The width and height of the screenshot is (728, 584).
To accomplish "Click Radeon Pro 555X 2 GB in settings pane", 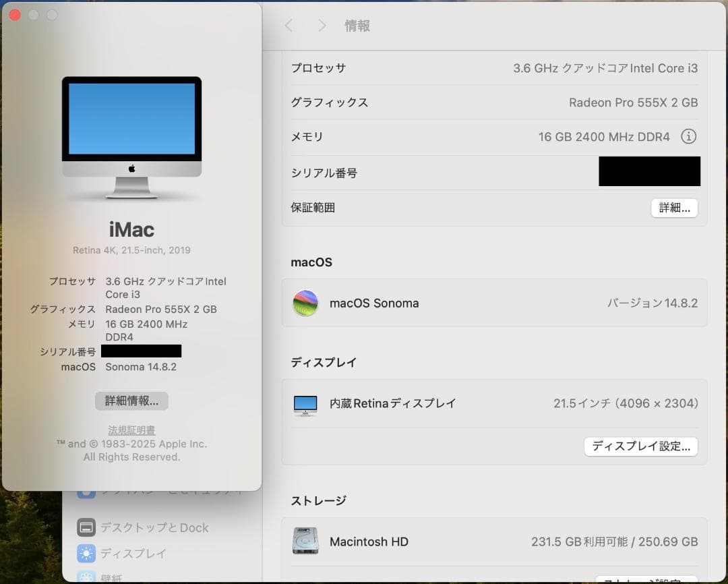I will point(633,103).
